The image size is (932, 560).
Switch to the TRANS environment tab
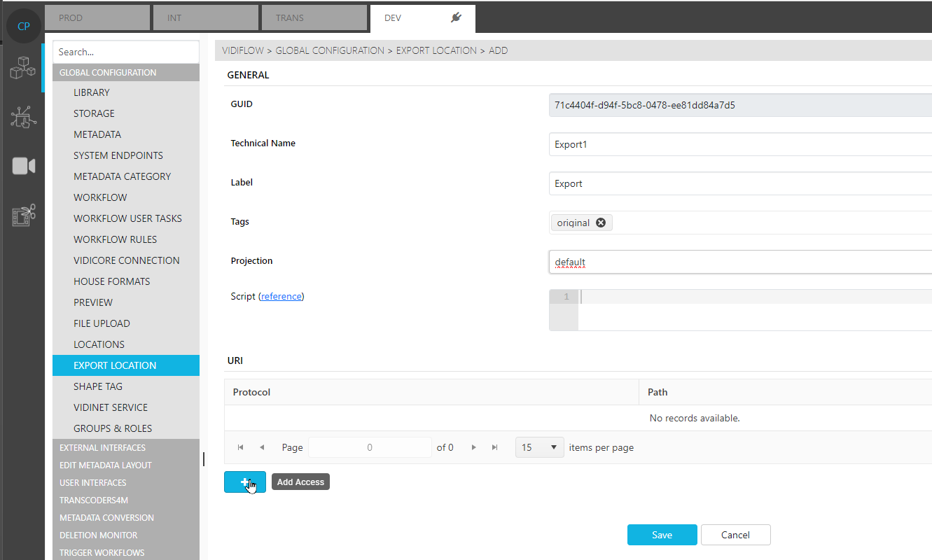point(314,18)
